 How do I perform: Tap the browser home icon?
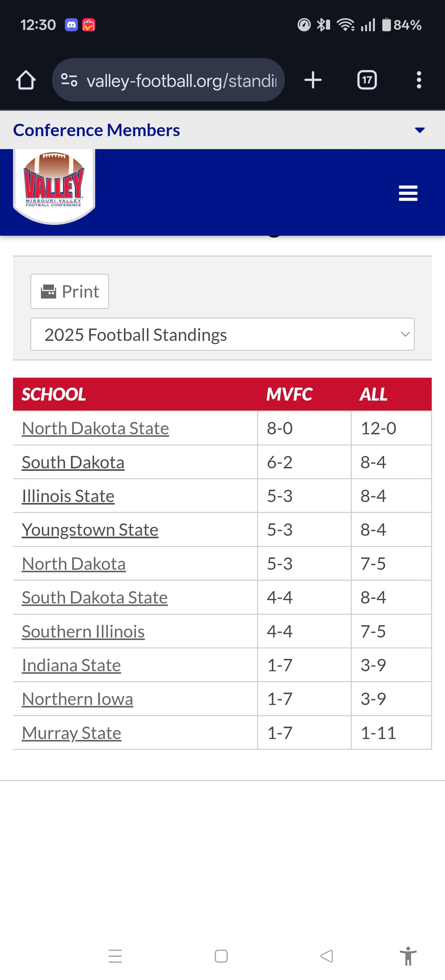(x=26, y=80)
